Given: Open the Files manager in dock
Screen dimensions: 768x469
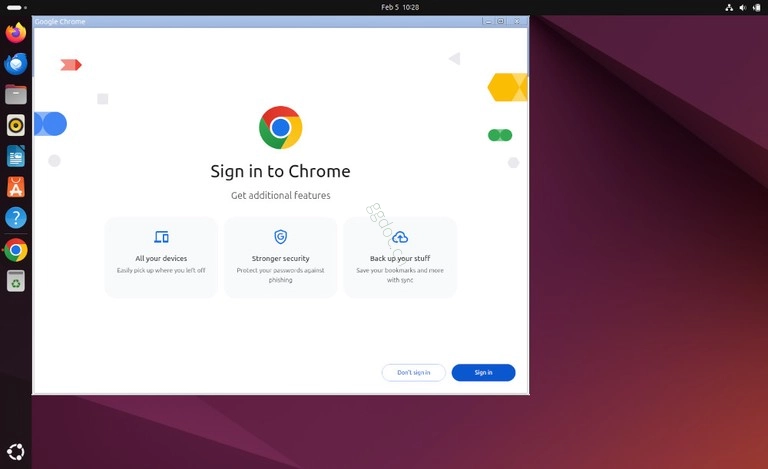Looking at the screenshot, I should [x=16, y=94].
